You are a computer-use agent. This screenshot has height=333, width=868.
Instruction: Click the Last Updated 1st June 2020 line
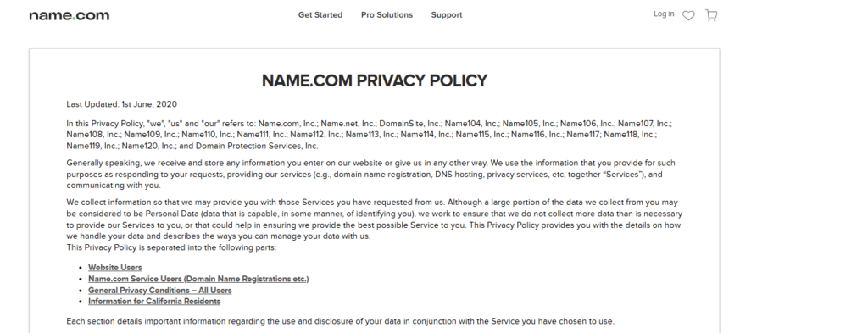coord(122,104)
